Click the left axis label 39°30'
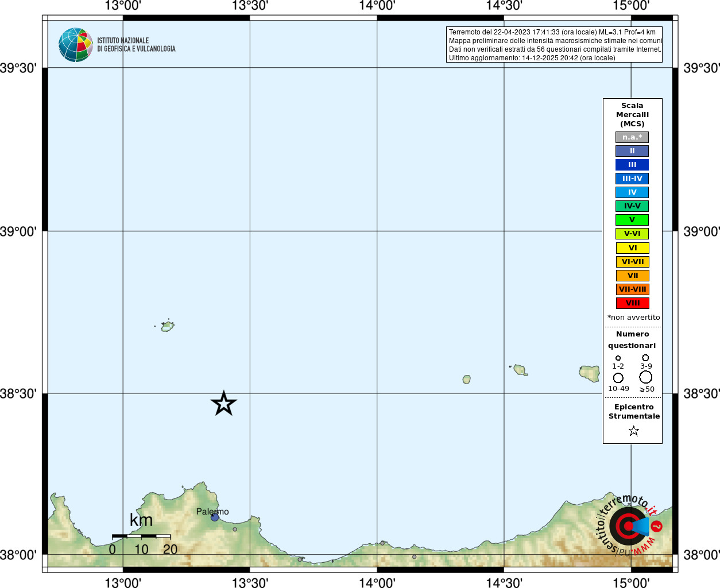The image size is (720, 588). tap(18, 68)
